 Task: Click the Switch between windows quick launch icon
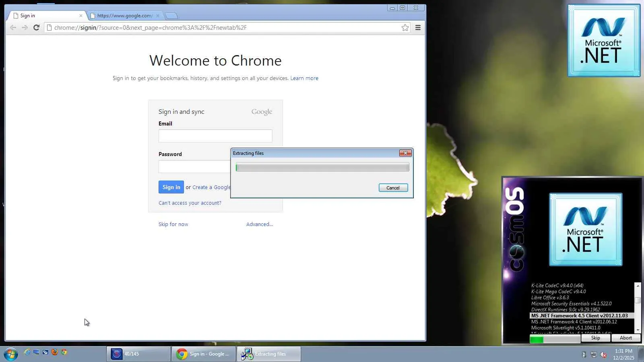click(45, 352)
